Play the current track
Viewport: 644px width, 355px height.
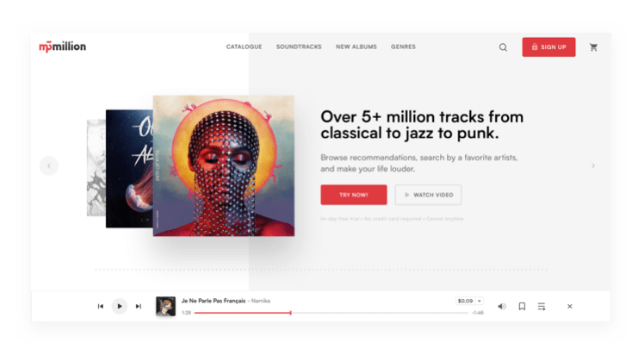120,306
